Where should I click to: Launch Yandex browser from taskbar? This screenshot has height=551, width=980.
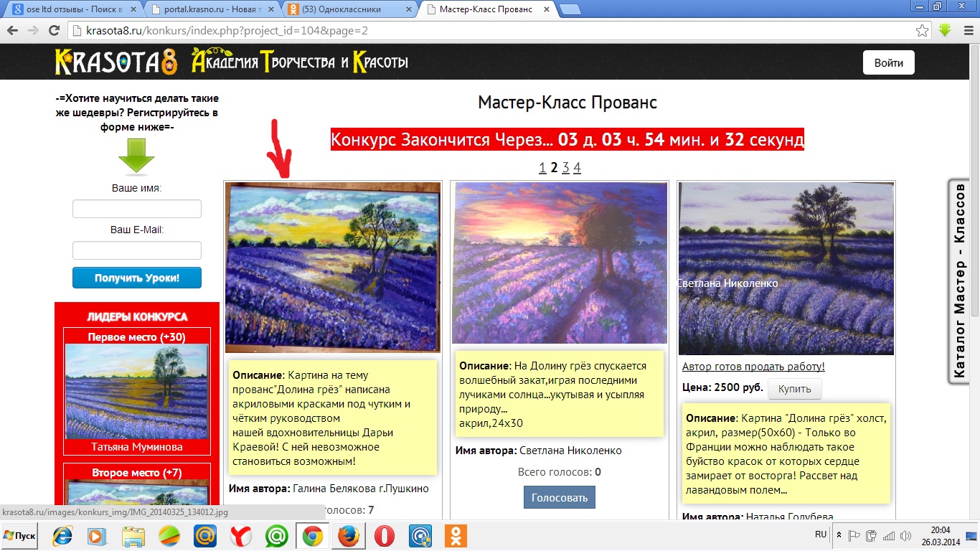[x=241, y=536]
